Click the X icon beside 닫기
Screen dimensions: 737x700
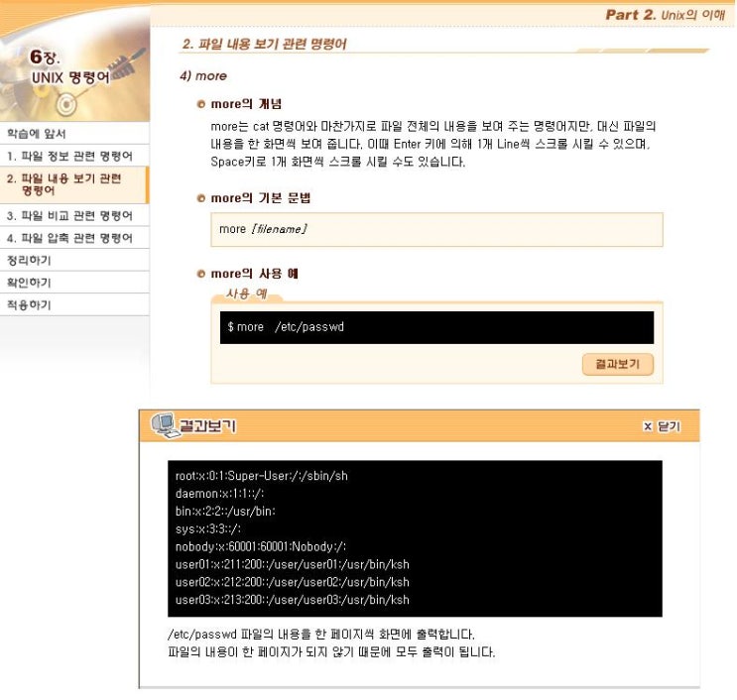[648, 426]
